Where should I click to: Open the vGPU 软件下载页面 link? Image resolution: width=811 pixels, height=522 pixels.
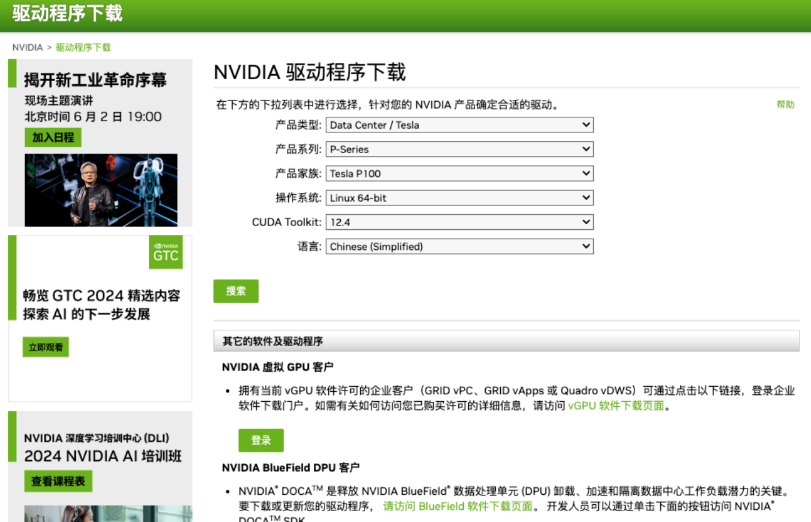point(616,406)
